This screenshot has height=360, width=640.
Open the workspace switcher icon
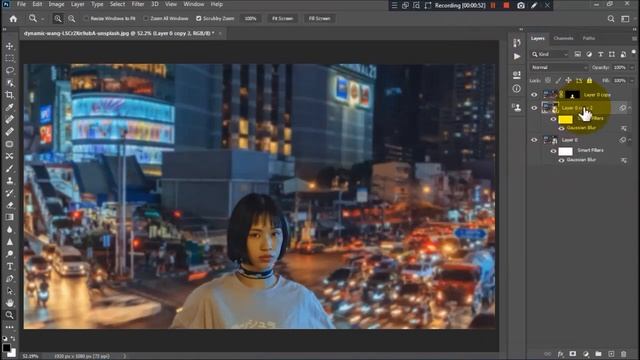[625, 19]
